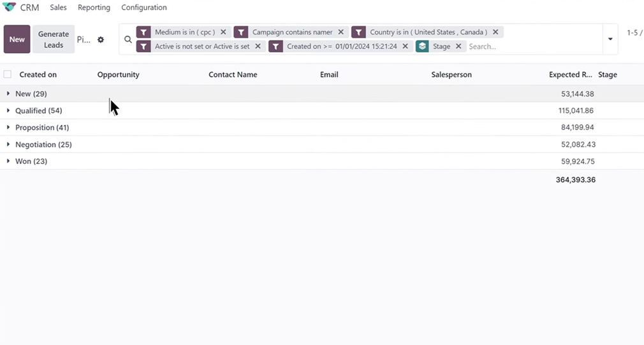Remove the Active filter chip
Viewport: 644px width, 345px height.
258,47
